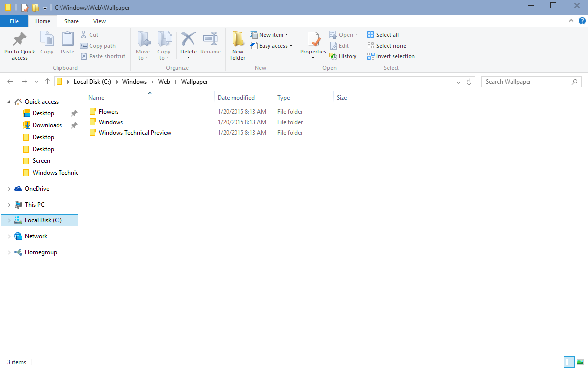Viewport: 588px width, 368px height.
Task: Expand This PC in the sidebar
Action: (x=8, y=204)
